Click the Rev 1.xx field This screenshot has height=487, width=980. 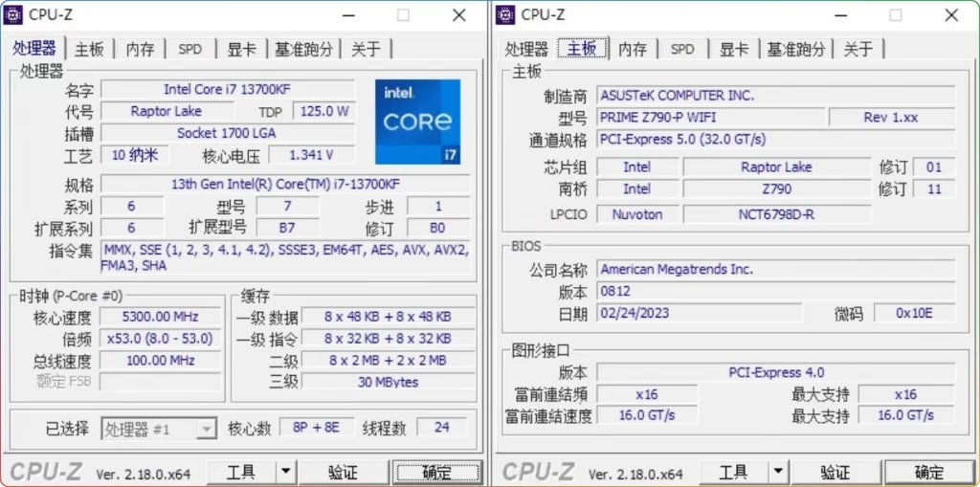tap(892, 117)
